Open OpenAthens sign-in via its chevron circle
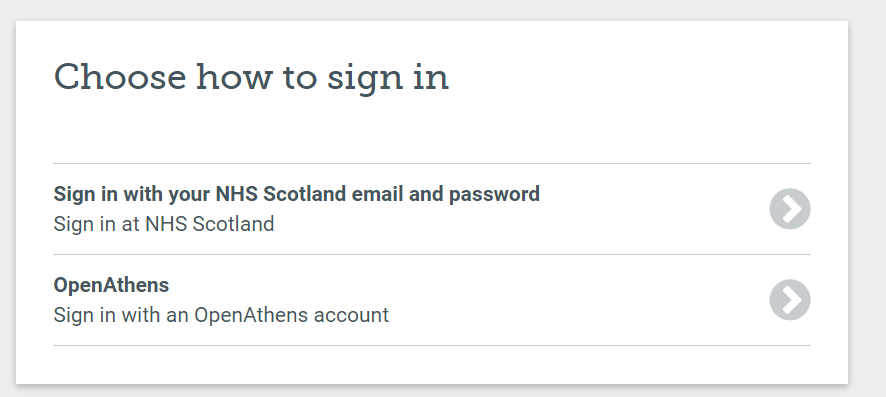 [x=789, y=299]
